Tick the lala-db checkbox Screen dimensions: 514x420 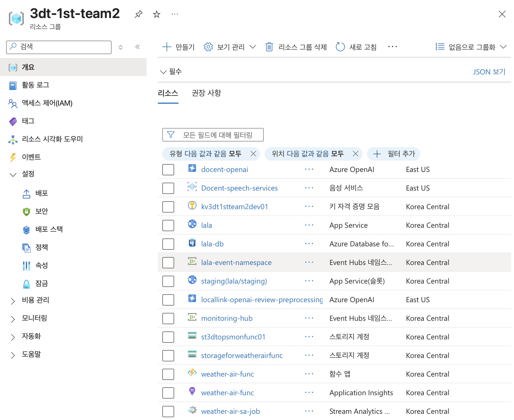(x=168, y=244)
